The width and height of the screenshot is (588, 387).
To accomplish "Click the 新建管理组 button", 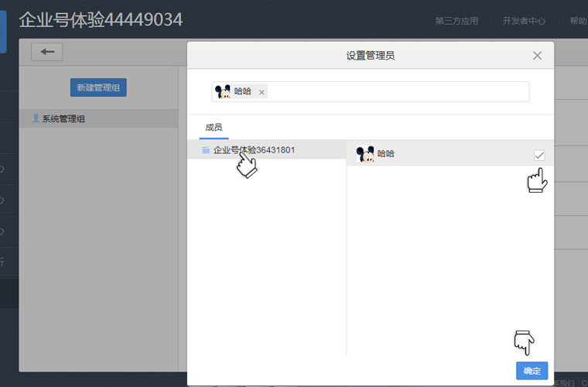I will tap(98, 87).
